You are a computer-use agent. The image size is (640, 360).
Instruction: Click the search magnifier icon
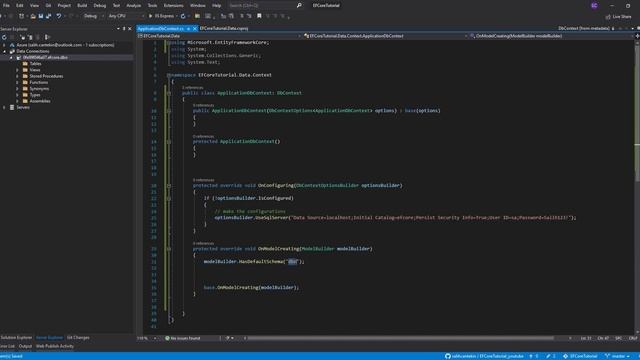pyautogui.click(x=299, y=6)
